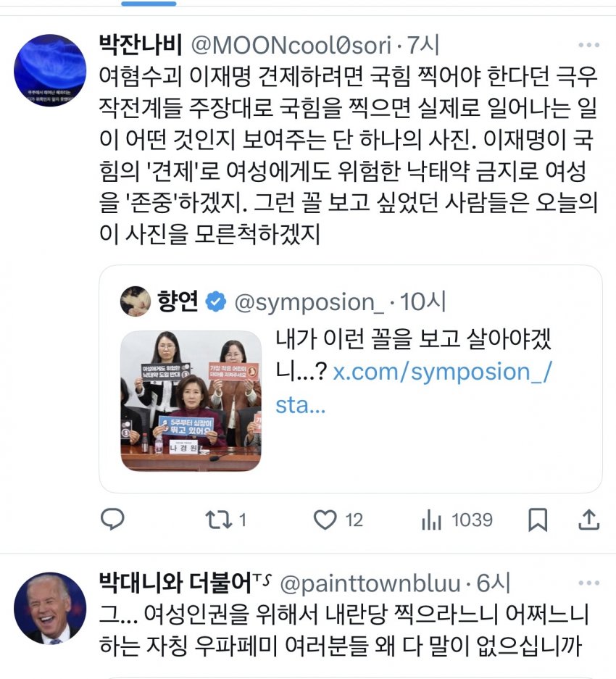Bookmark 박잔나비's tweet
The width and height of the screenshot is (616, 679).
coord(538,520)
